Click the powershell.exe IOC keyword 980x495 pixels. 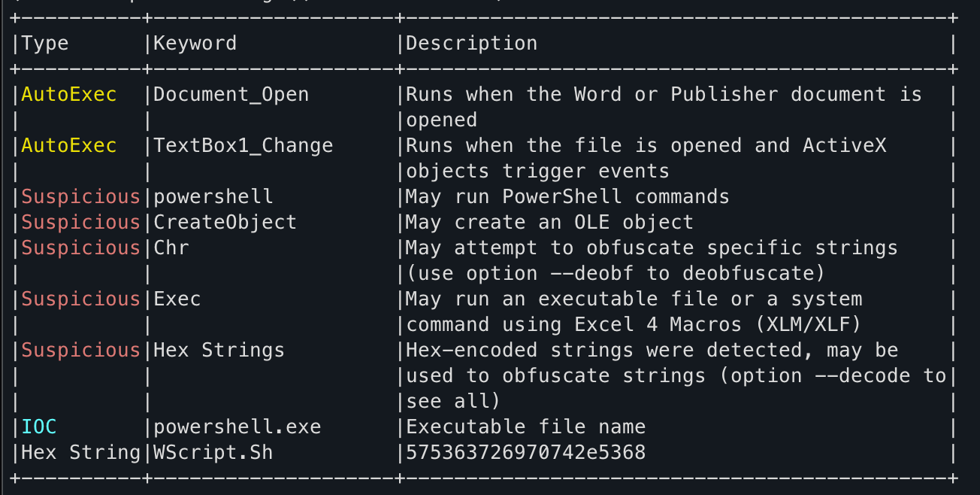(x=237, y=427)
